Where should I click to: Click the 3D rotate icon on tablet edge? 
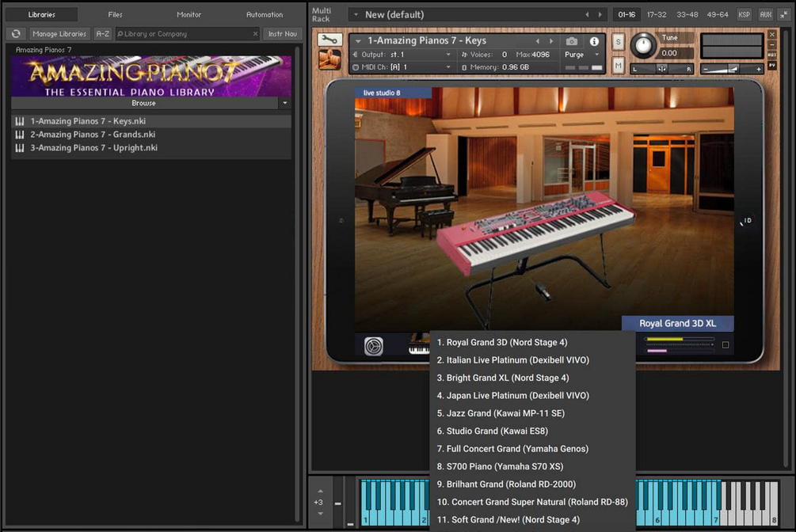pyautogui.click(x=746, y=221)
